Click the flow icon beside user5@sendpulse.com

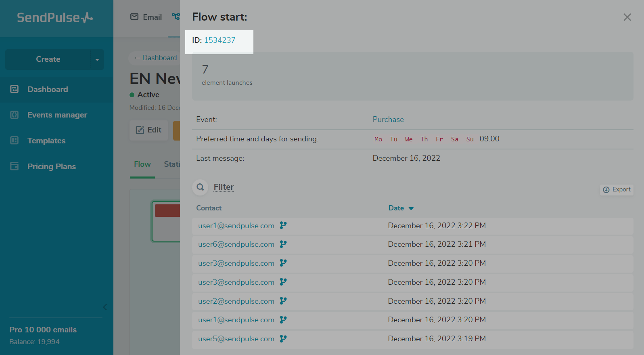283,338
